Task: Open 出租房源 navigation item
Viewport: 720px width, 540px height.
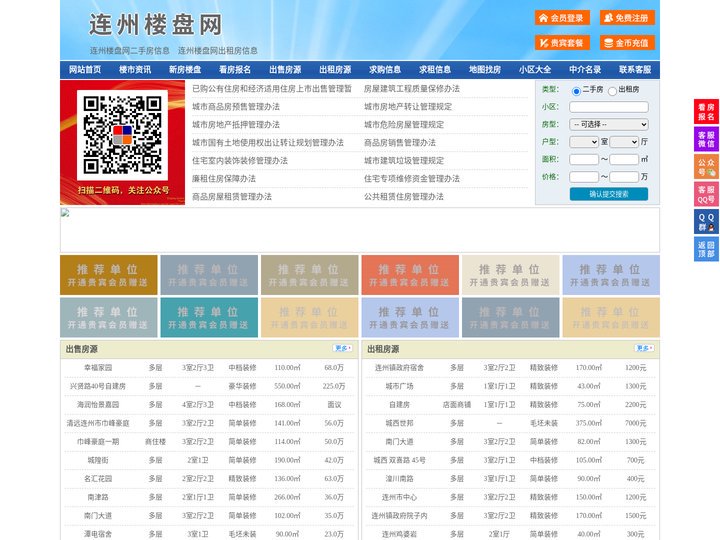Action: click(x=335, y=70)
